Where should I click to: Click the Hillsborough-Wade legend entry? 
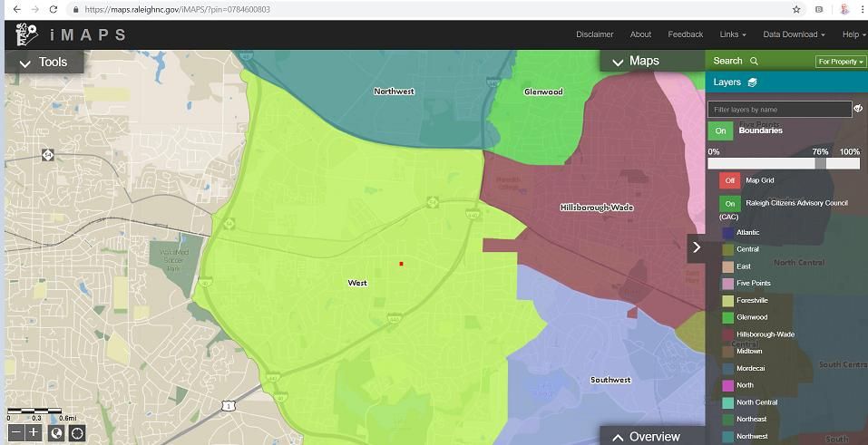(x=766, y=334)
